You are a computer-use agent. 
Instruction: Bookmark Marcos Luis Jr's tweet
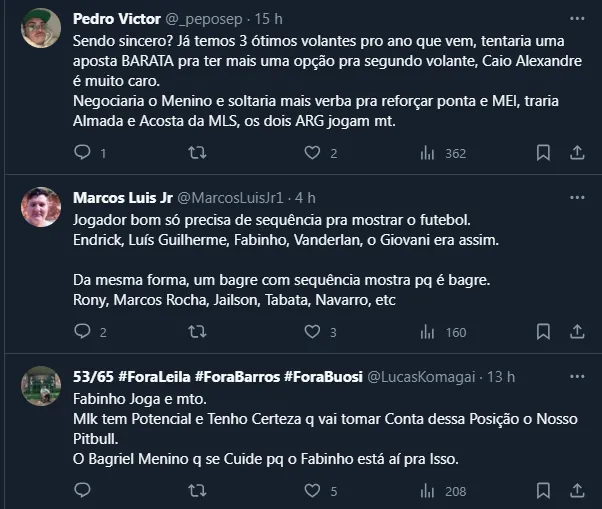(x=543, y=332)
